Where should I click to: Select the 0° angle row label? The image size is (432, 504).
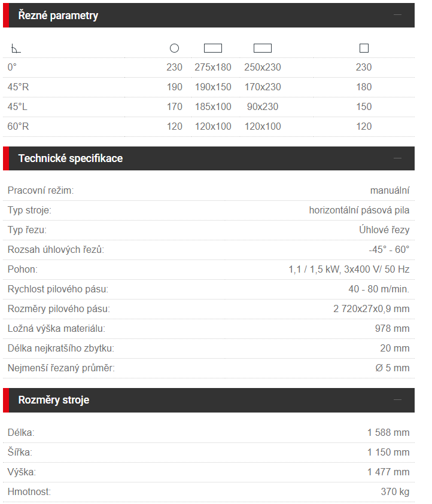click(x=12, y=67)
